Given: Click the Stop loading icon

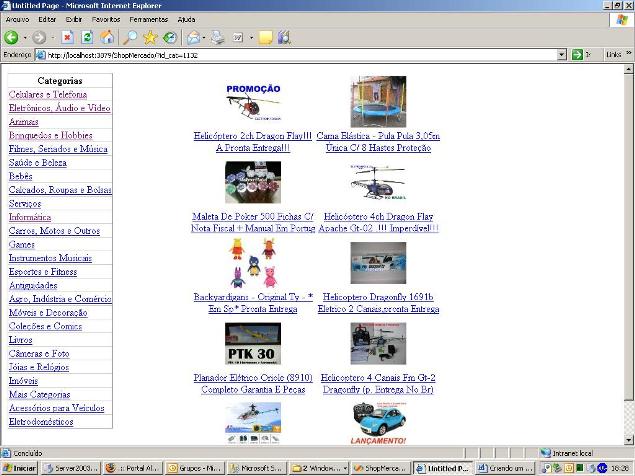Looking at the screenshot, I should point(68,37).
